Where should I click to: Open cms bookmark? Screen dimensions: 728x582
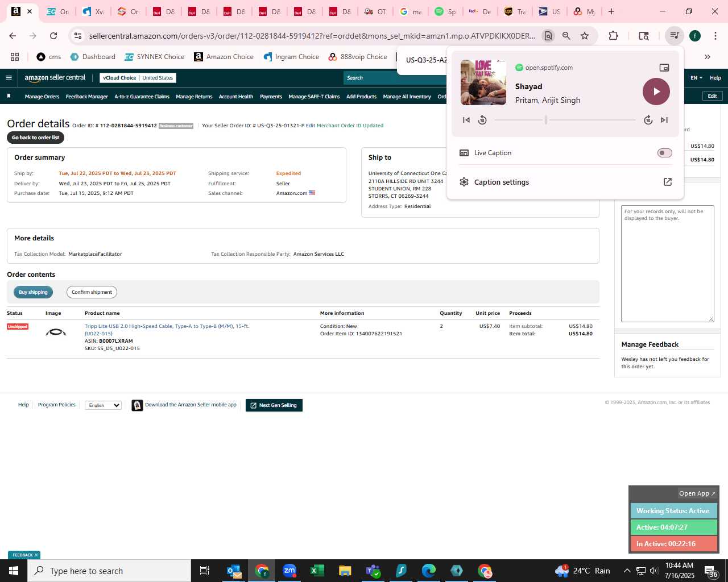pos(48,57)
